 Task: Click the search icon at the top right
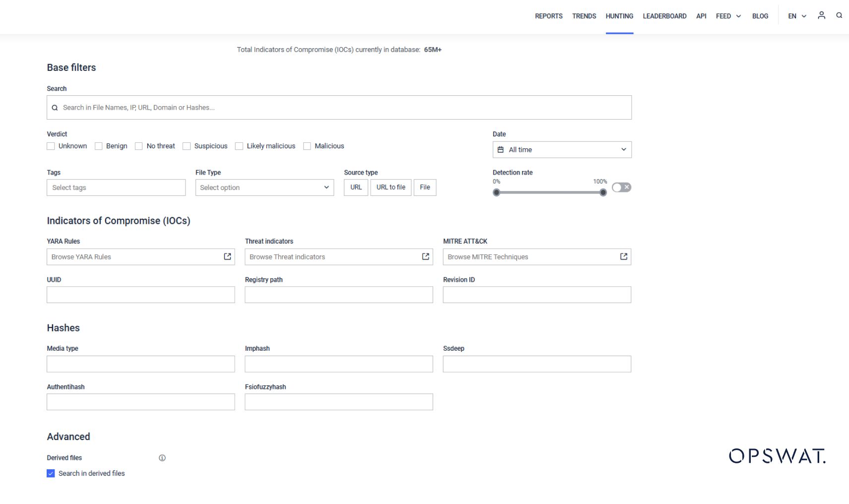pos(839,15)
